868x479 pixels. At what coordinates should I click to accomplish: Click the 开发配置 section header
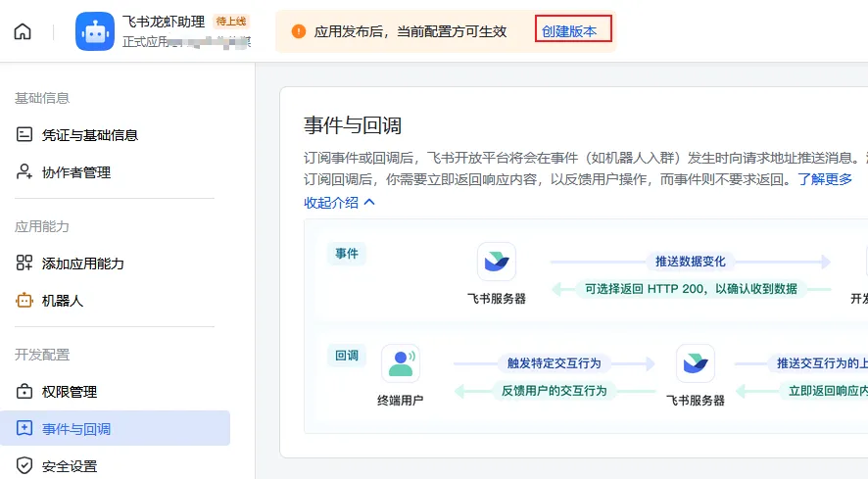(42, 355)
